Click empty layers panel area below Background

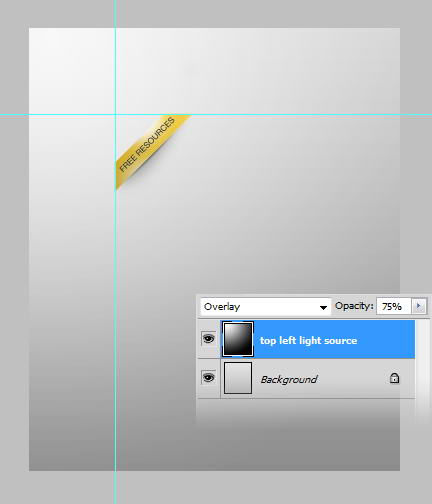(306, 412)
